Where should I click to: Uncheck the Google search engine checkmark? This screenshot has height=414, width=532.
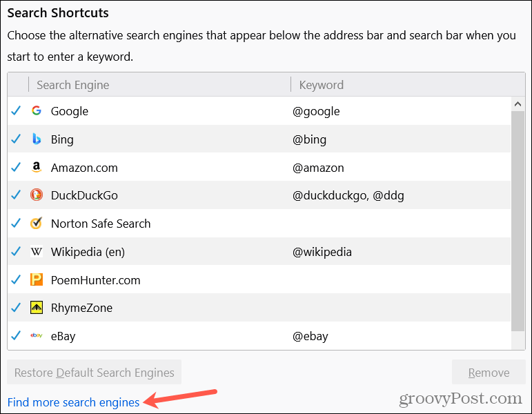(x=16, y=110)
